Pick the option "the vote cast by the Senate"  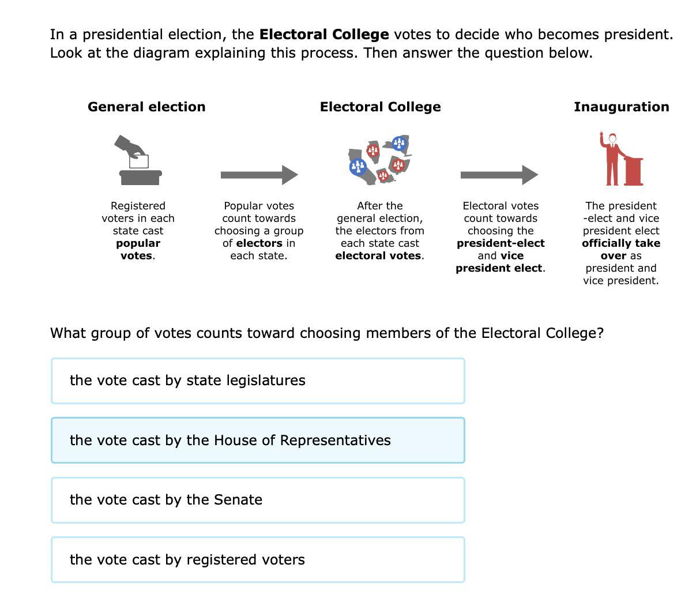(257, 500)
